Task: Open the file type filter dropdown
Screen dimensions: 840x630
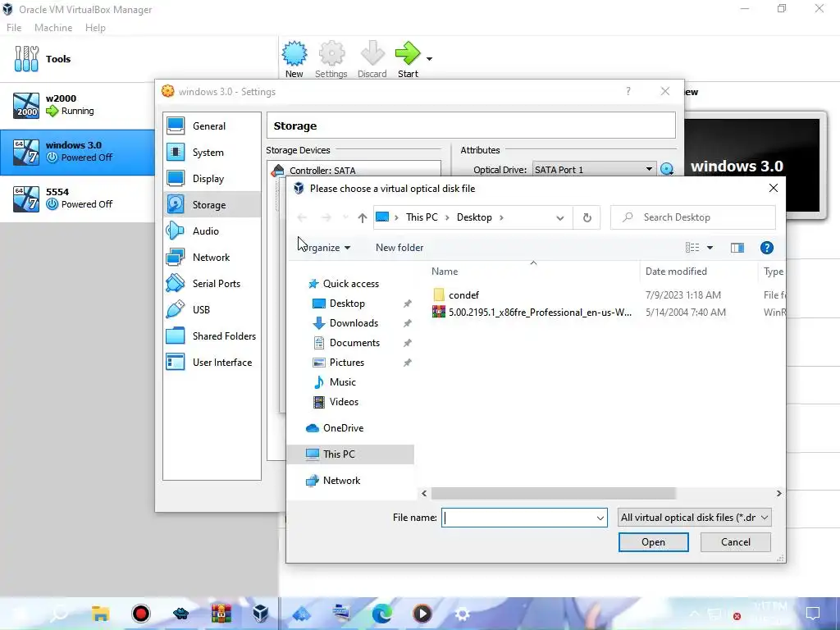Action: pos(694,518)
